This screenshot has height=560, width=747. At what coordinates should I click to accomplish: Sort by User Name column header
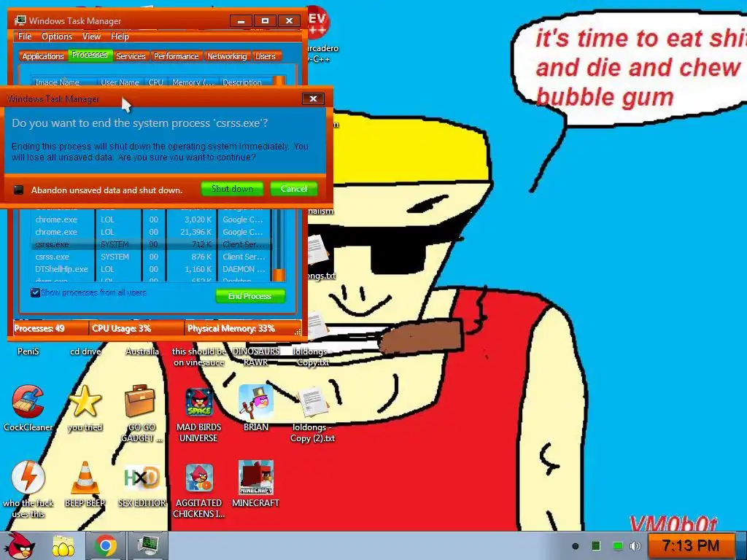coord(120,82)
